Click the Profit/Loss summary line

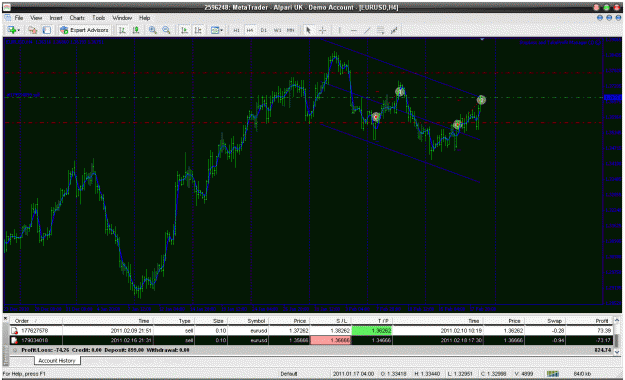tap(105, 350)
